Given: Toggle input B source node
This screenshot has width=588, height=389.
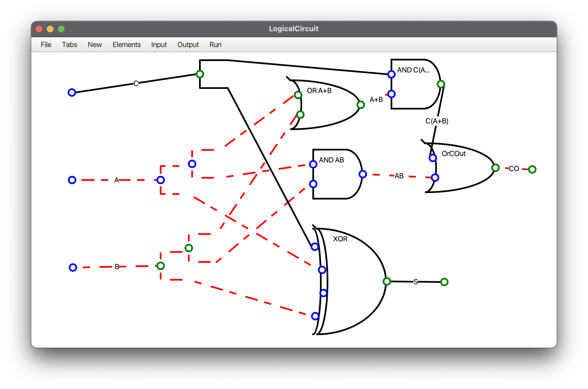Looking at the screenshot, I should coord(73,268).
